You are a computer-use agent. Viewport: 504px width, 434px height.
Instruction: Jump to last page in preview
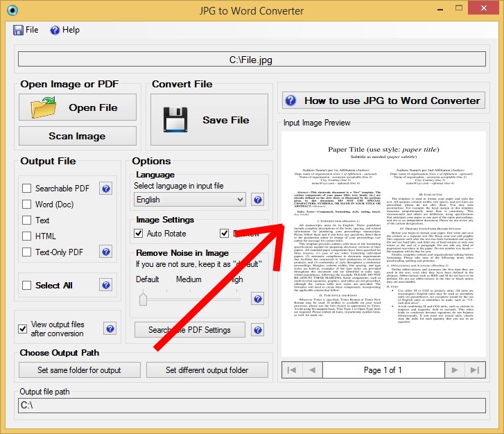coord(475,370)
